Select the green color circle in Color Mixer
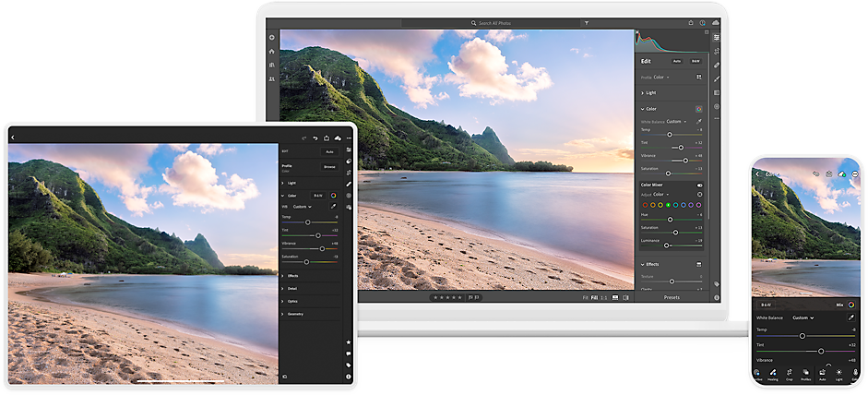 pyautogui.click(x=668, y=205)
